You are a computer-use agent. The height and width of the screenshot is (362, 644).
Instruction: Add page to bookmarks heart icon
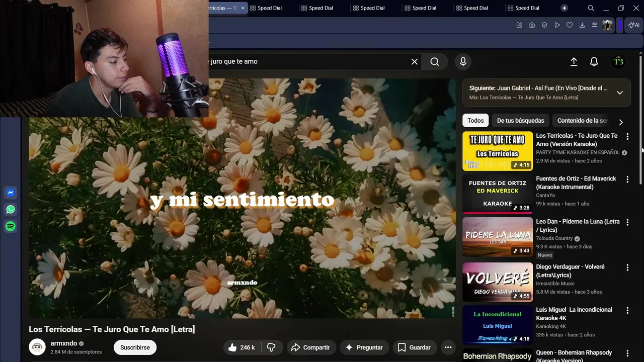[570, 25]
